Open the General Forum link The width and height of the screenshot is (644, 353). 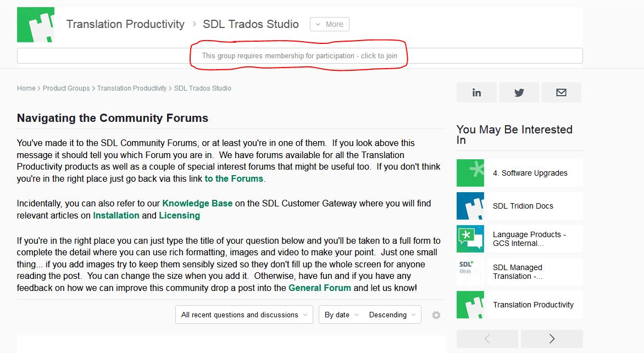[x=320, y=288]
